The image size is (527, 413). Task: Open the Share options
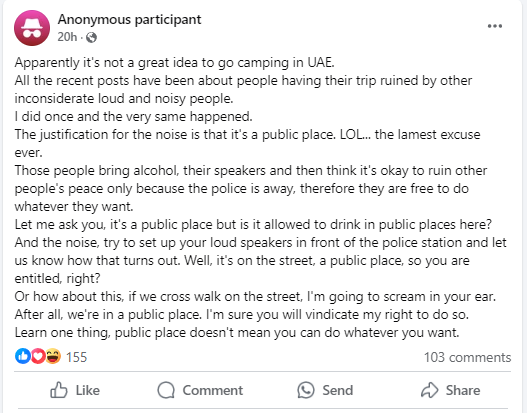click(450, 390)
